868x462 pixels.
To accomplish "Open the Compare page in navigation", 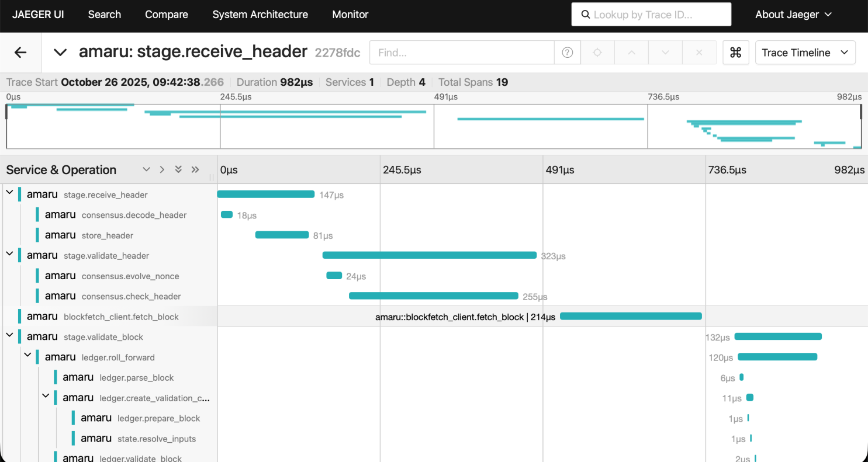I will pos(167,15).
